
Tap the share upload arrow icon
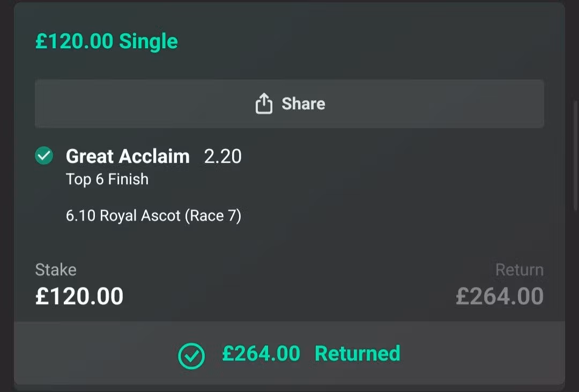pos(264,104)
